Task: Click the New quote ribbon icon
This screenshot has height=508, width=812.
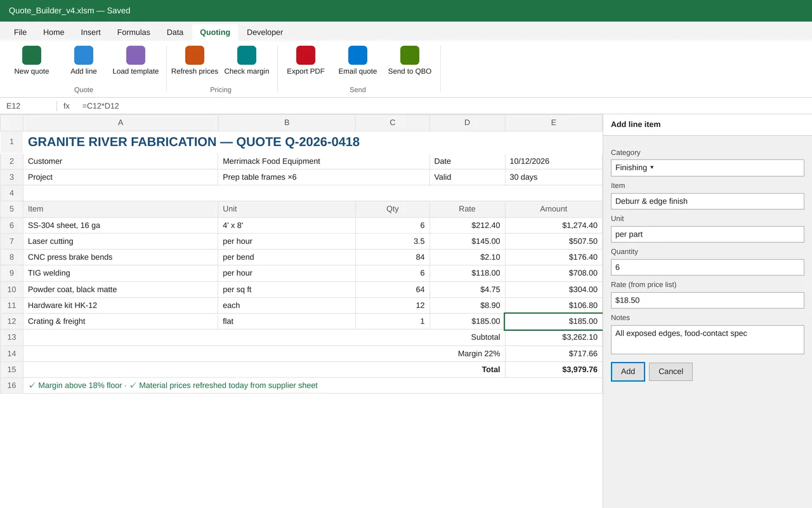Action: 32,55
